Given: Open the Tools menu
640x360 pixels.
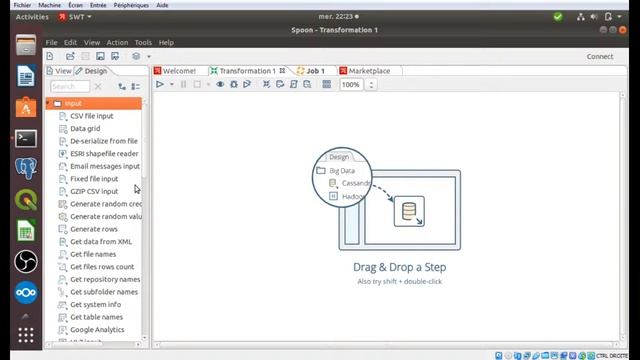Looking at the screenshot, I should pos(143,42).
